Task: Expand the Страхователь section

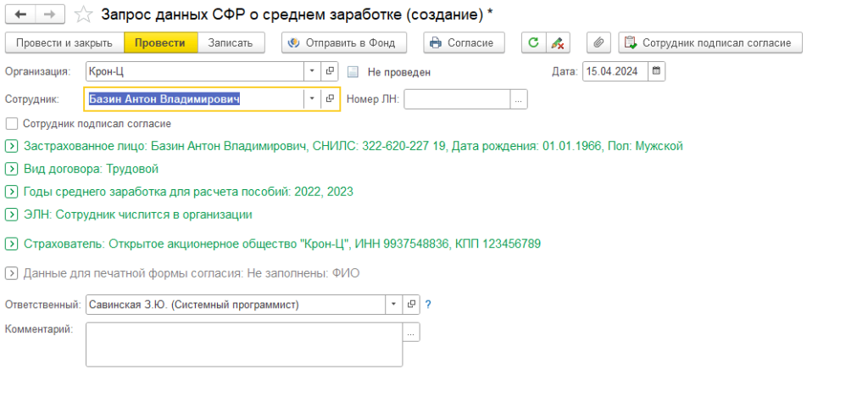Action: coord(11,244)
